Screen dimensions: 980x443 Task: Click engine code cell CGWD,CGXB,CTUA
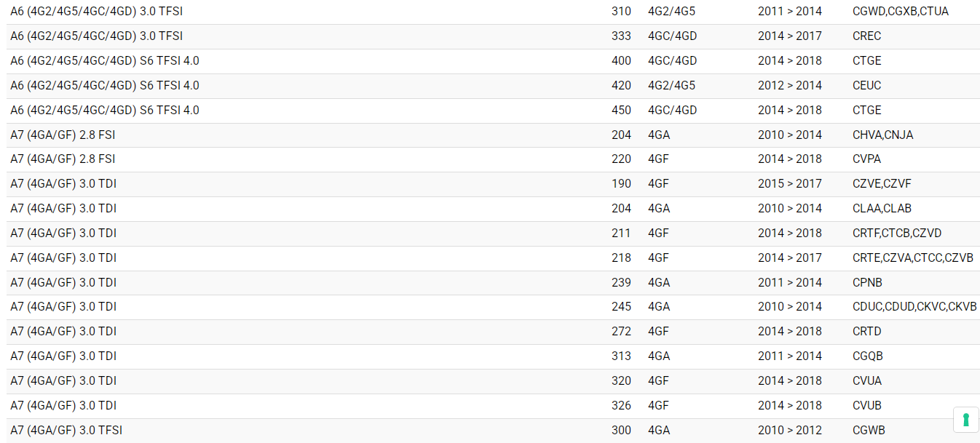pos(900,12)
